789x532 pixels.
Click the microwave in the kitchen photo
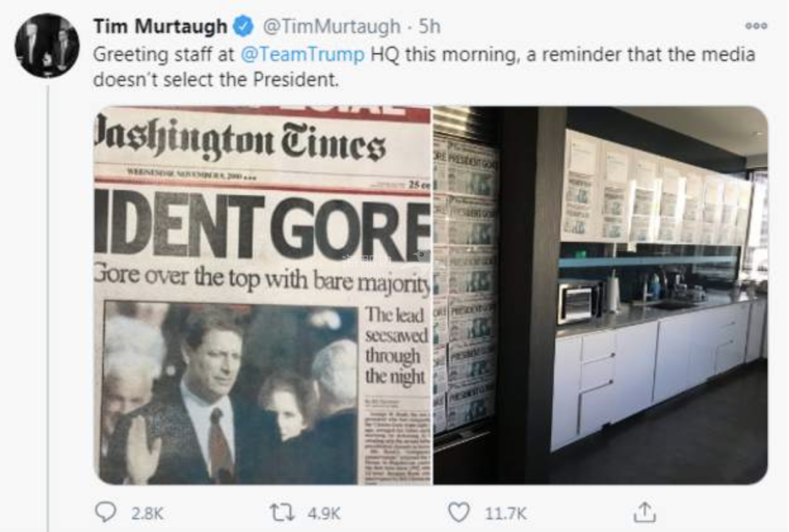point(579,303)
